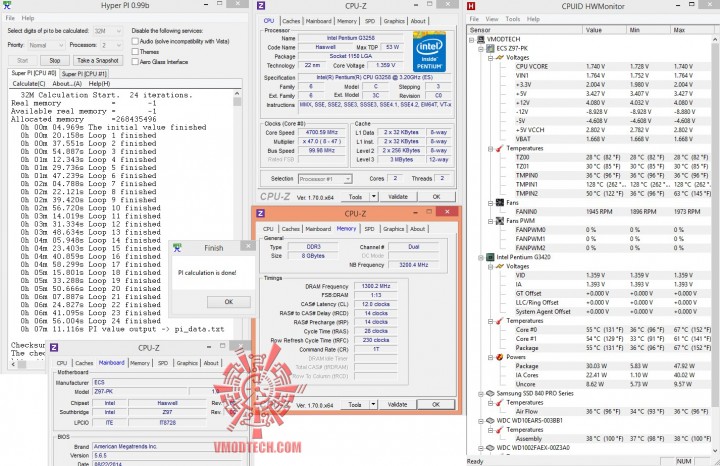Open the Hyper PI File menu
Viewport: 720px width, 466px height.
point(10,18)
